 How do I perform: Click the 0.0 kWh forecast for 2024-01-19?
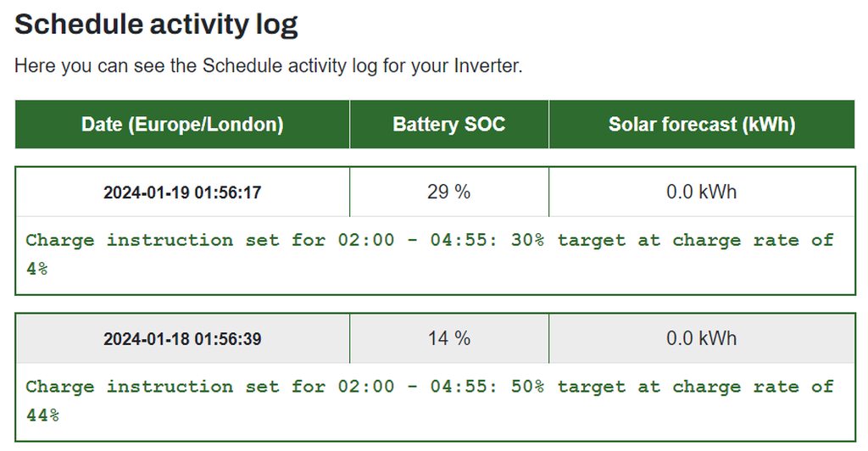click(x=702, y=192)
